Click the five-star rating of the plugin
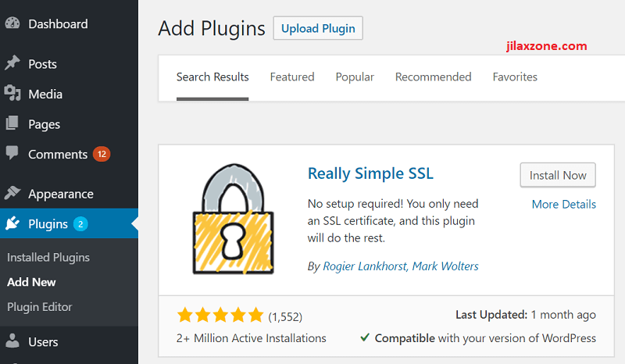The height and width of the screenshot is (364, 625). [220, 315]
